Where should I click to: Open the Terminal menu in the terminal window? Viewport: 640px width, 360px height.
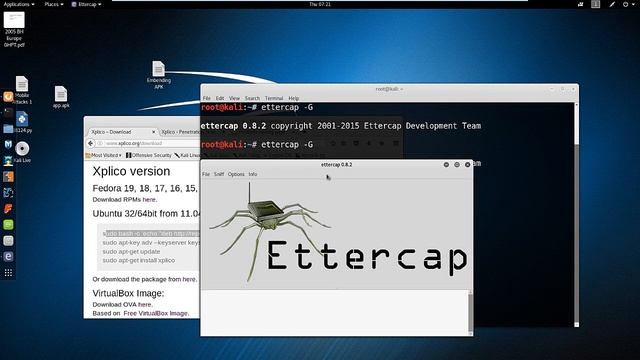point(274,98)
